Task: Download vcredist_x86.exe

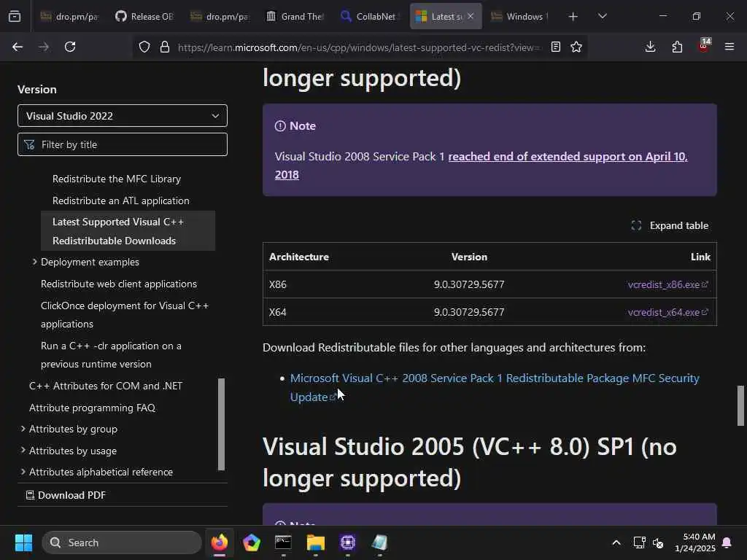Action: click(x=668, y=284)
